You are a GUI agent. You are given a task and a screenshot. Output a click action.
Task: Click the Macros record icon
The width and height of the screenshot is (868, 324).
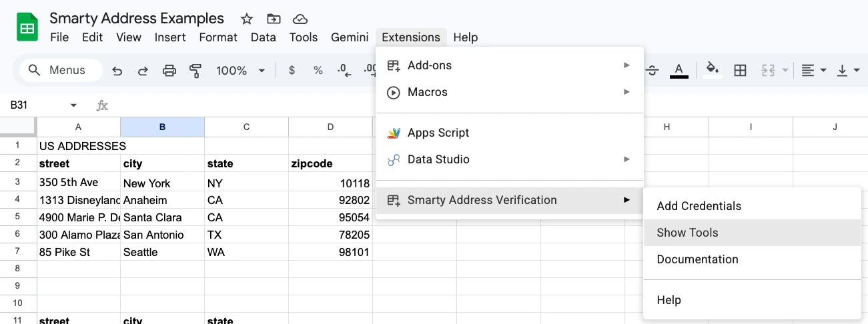394,92
